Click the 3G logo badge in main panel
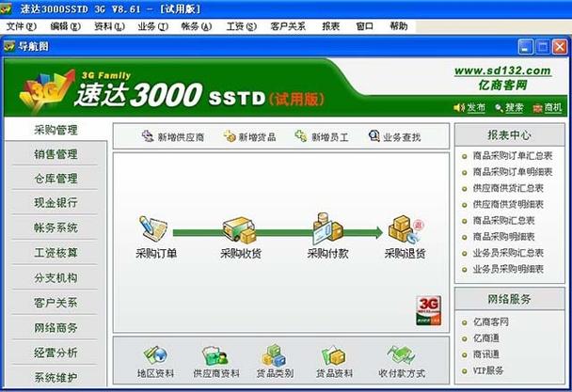Screen dimensions: 572x392 click(x=428, y=310)
